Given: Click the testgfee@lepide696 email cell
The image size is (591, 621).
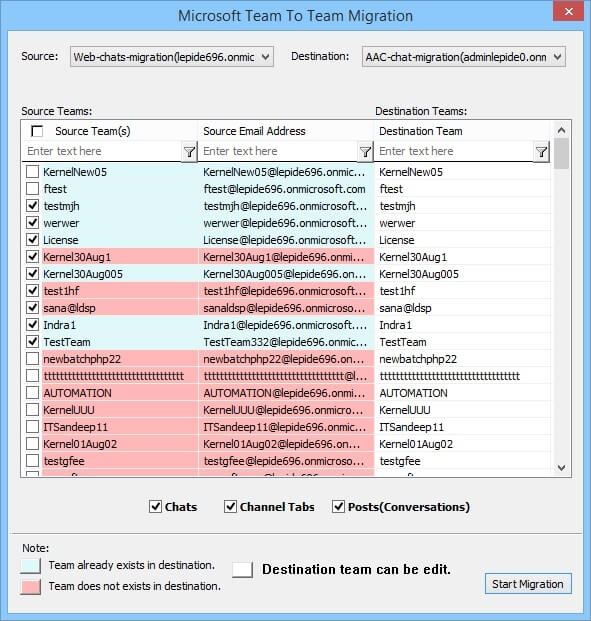Looking at the screenshot, I should [x=286, y=461].
